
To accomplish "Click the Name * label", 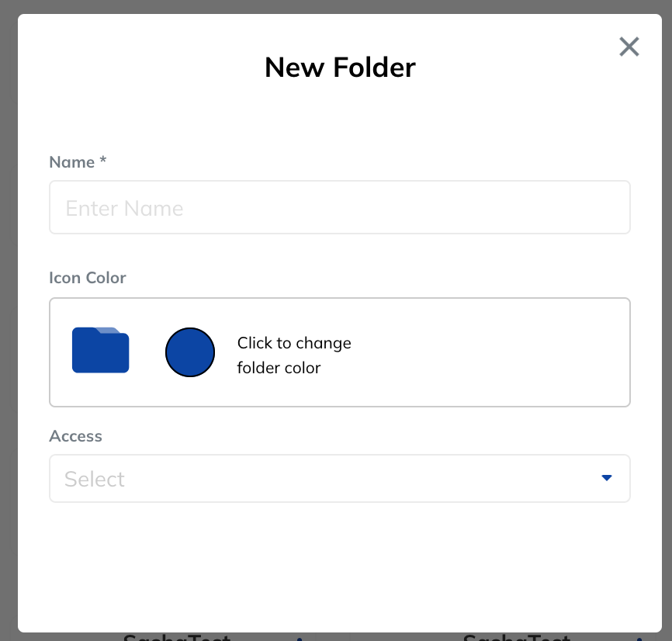I will pyautogui.click(x=78, y=162).
